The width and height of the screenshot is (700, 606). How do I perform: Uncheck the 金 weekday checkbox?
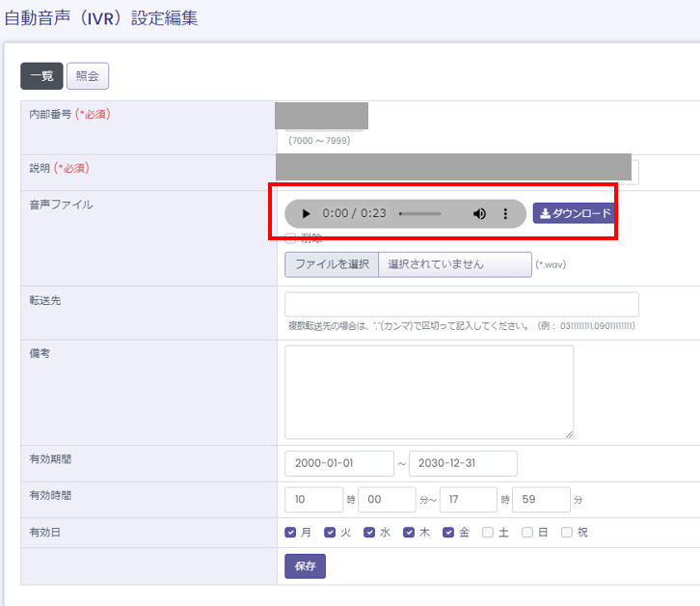click(448, 532)
